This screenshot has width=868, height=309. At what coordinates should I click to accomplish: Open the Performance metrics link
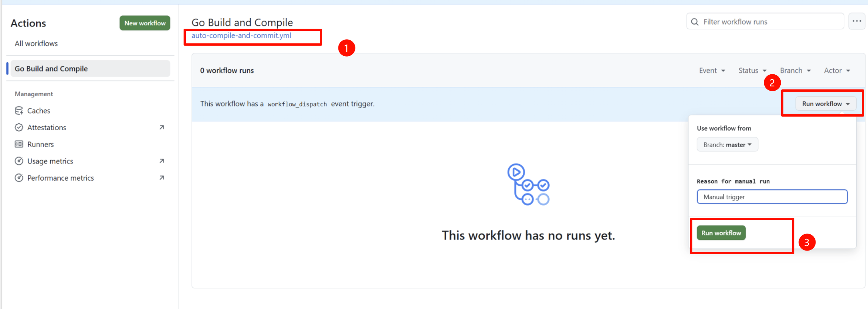tap(60, 178)
